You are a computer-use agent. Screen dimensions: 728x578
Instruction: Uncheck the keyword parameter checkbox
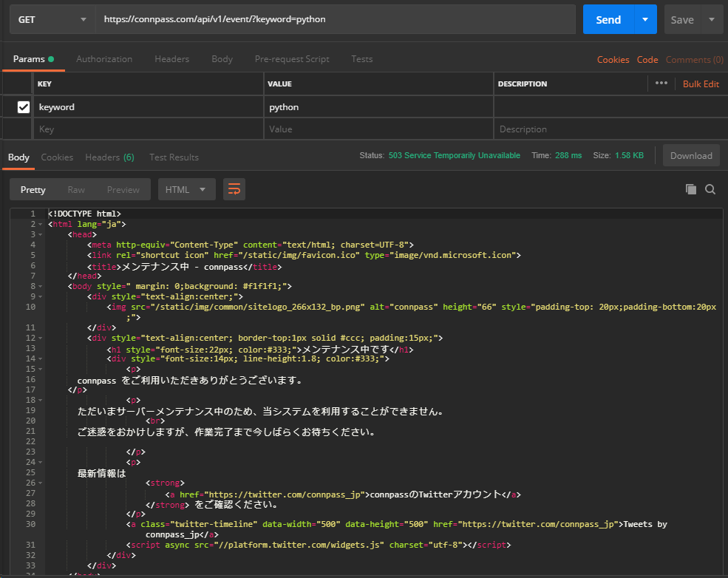(x=24, y=107)
